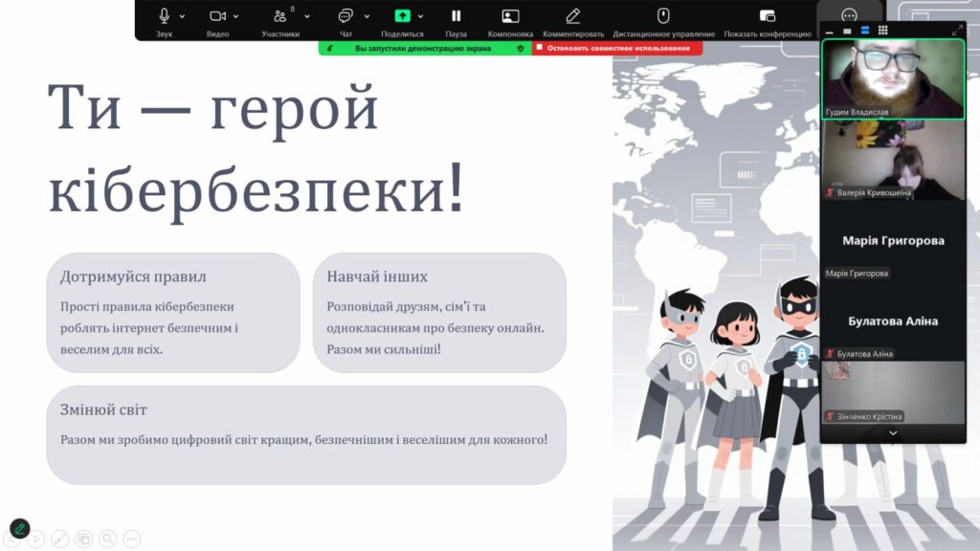Switch video panel to grid view
Screen dimensions: 980x551
[882, 31]
